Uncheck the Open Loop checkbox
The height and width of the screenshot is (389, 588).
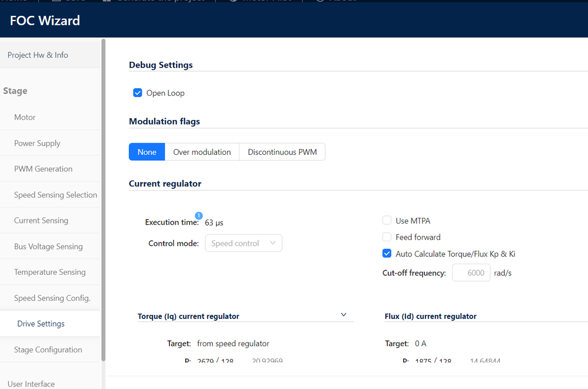138,92
